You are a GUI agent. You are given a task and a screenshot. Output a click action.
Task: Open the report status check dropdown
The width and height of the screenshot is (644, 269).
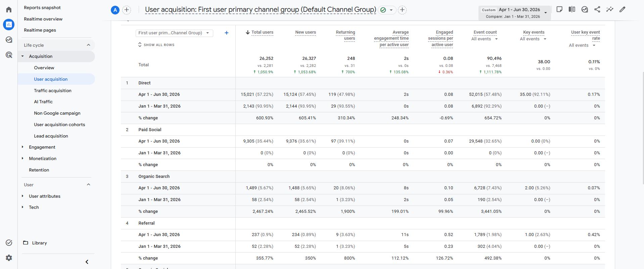coord(387,10)
